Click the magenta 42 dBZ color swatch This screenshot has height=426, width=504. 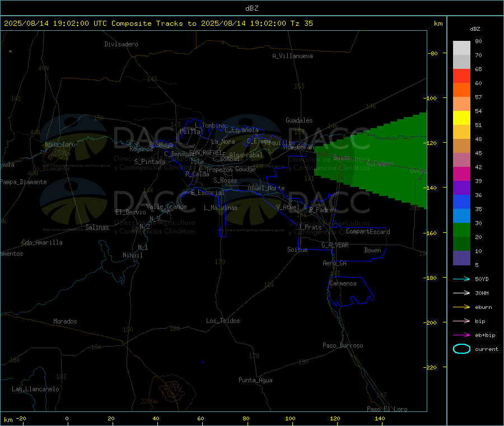pyautogui.click(x=461, y=174)
